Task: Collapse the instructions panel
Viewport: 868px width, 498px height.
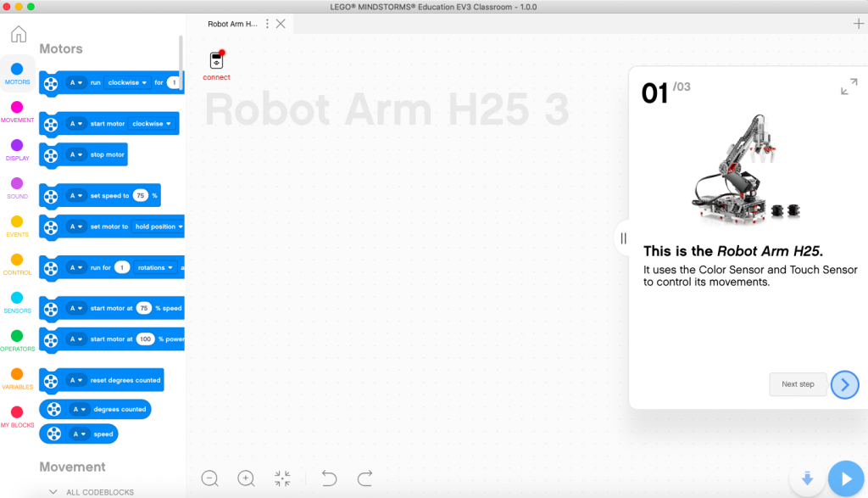Action: pos(624,238)
